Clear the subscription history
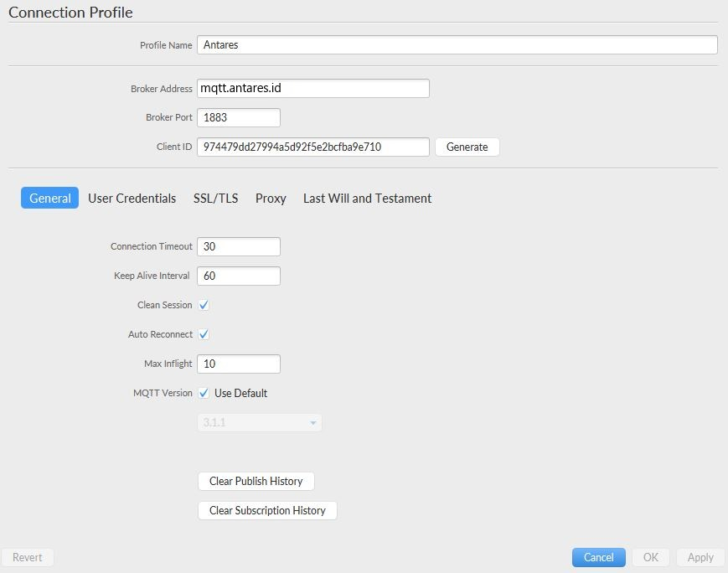This screenshot has width=728, height=573. 266,510
